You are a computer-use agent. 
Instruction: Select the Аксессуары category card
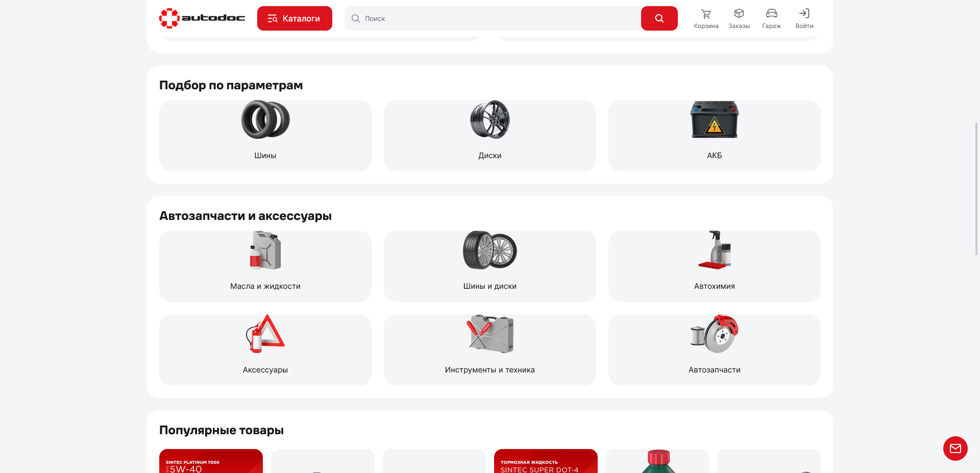265,350
